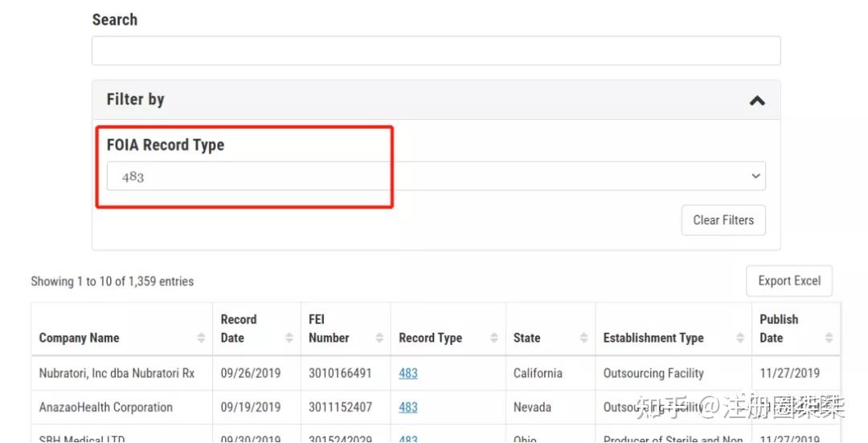Viewport: 868px width, 443px height.
Task: Sort by Establishment Type column arrows
Action: coord(740,338)
